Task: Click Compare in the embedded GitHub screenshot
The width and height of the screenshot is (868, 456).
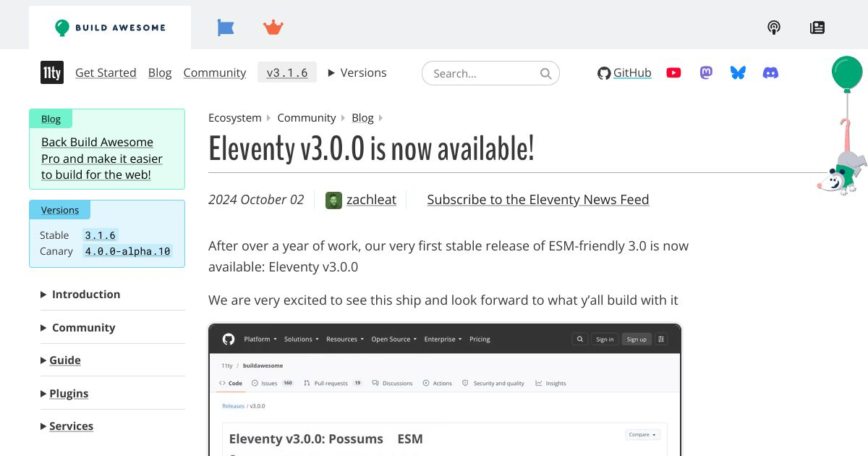Action: (x=642, y=434)
